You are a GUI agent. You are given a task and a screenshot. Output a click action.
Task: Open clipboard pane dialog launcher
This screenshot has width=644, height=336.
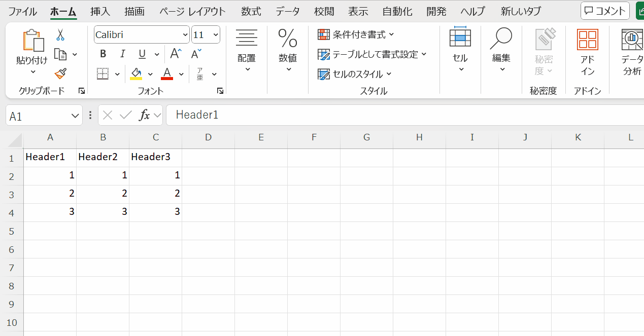(x=81, y=91)
